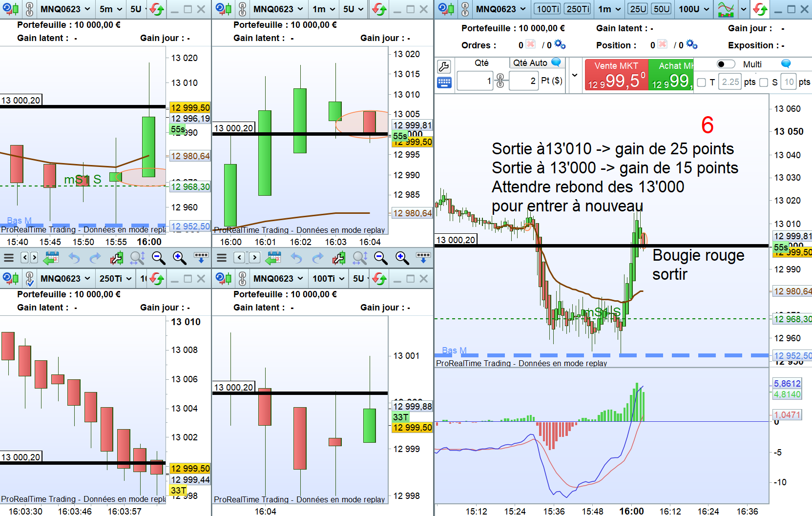Image resolution: width=812 pixels, height=516 pixels.
Task: Click the chart reload icon in the 5m chart window
Action: tap(11, 9)
